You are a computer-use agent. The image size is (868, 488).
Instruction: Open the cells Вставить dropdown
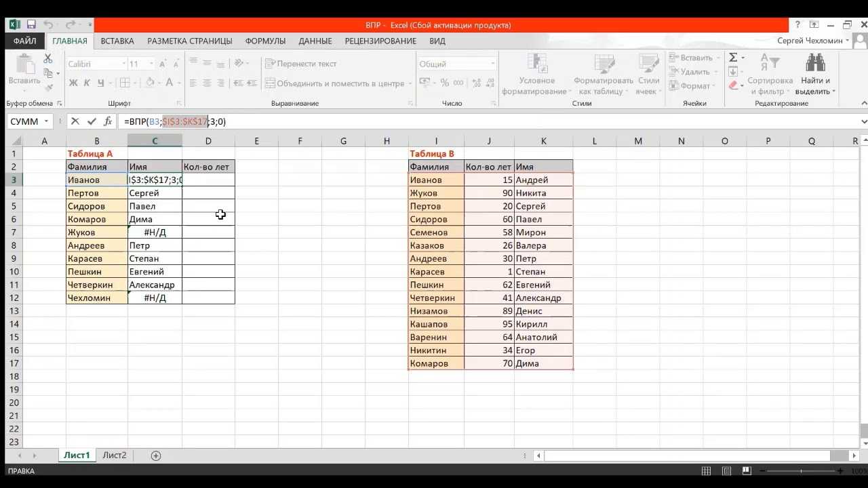point(694,58)
